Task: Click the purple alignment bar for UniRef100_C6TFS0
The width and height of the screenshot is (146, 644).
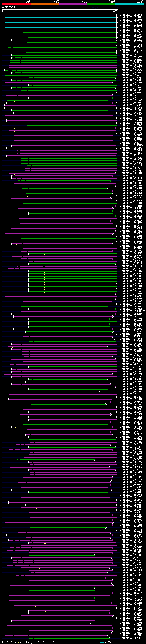Action: [x=63, y=65]
